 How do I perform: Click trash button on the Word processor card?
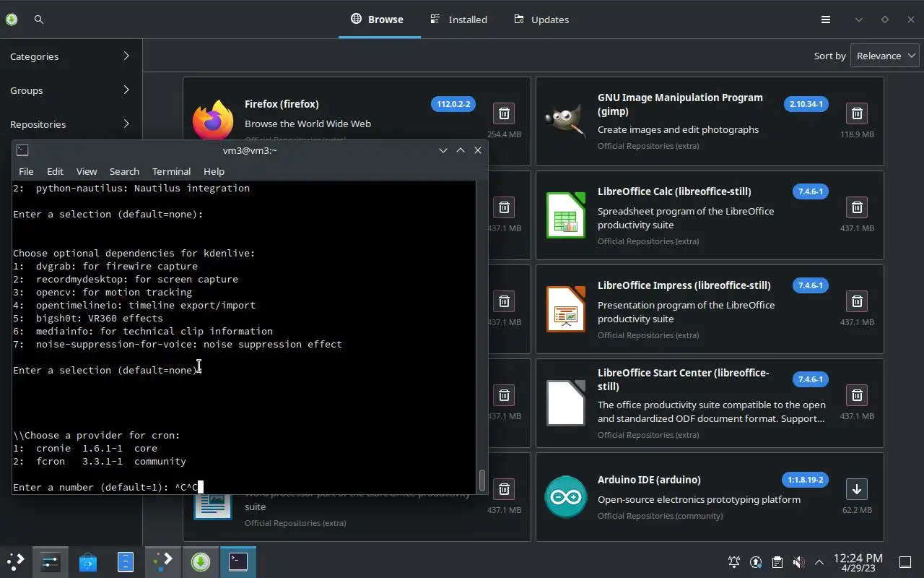(x=504, y=489)
